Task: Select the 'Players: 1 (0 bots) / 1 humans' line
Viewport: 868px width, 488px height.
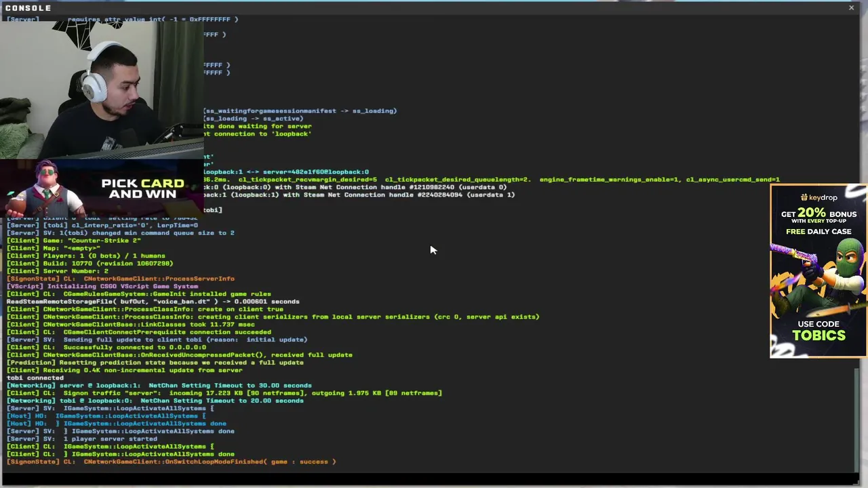Action: tap(86, 256)
